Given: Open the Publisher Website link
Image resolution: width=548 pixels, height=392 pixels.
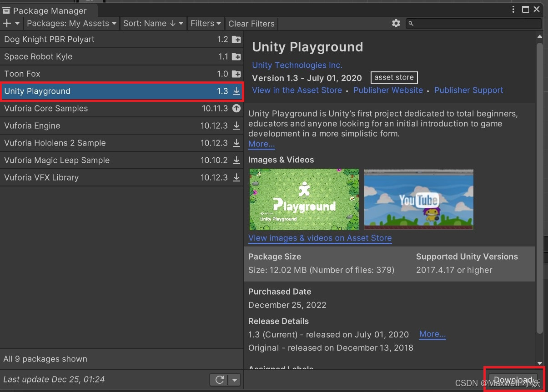Looking at the screenshot, I should 388,90.
